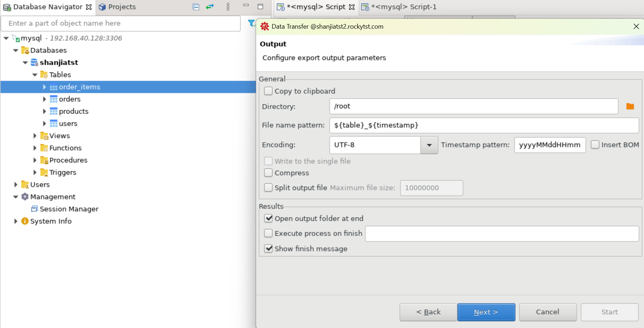Browse for the output directory folder icon
Image resolution: width=644 pixels, height=328 pixels.
(630, 107)
